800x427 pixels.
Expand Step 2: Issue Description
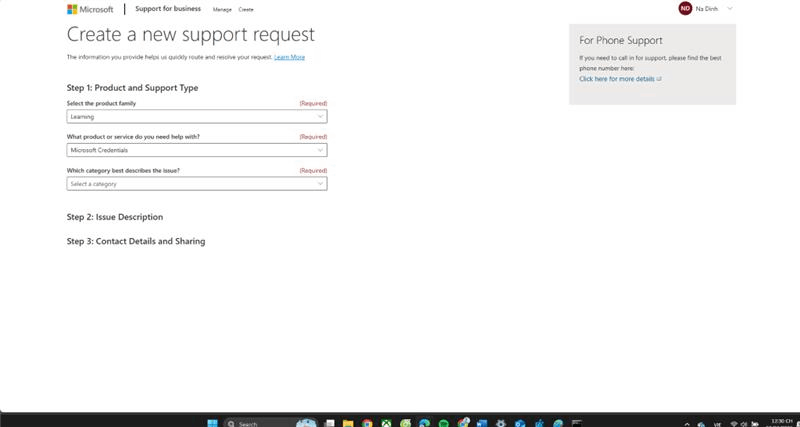[x=115, y=217]
